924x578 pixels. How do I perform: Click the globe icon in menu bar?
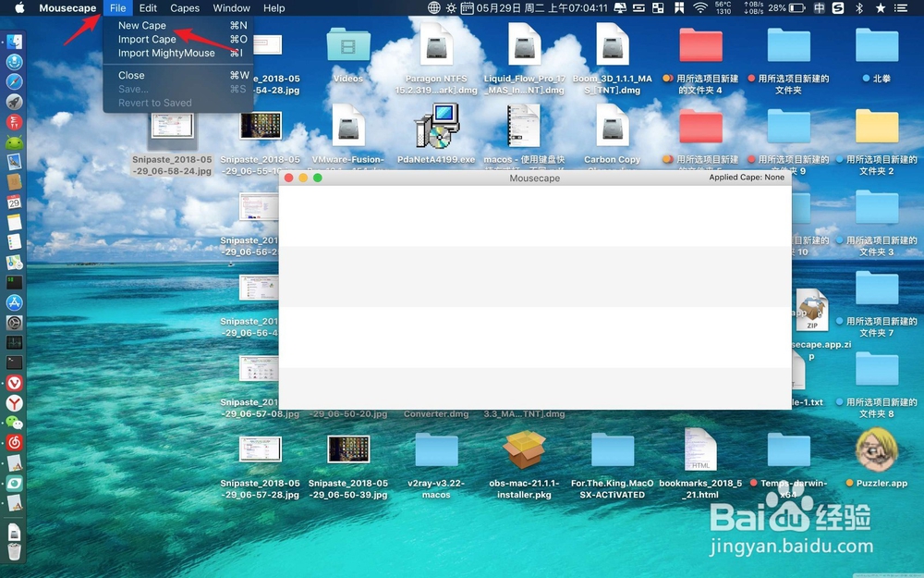(433, 7)
